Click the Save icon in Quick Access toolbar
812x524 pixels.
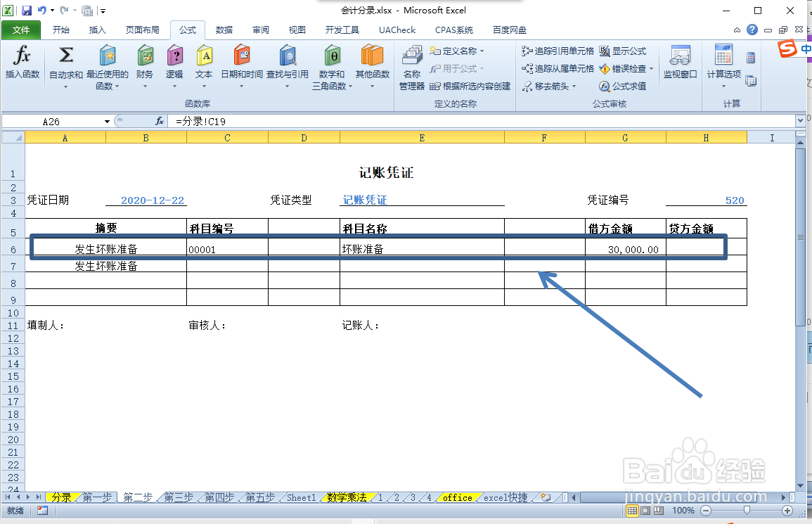pyautogui.click(x=27, y=10)
